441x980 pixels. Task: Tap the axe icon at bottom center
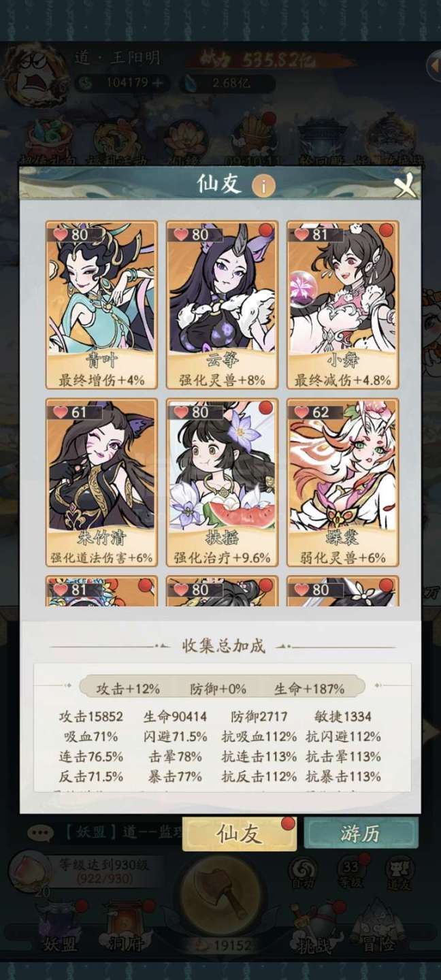(x=221, y=898)
